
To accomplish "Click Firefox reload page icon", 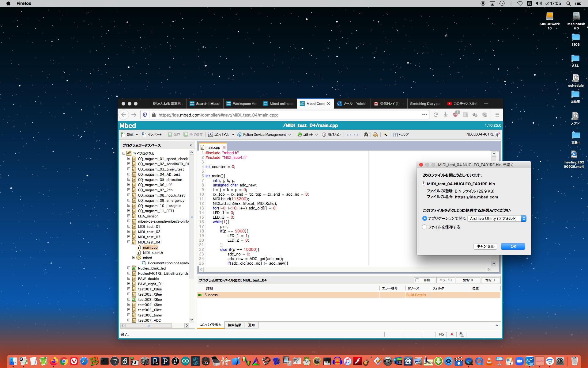I will click(435, 115).
